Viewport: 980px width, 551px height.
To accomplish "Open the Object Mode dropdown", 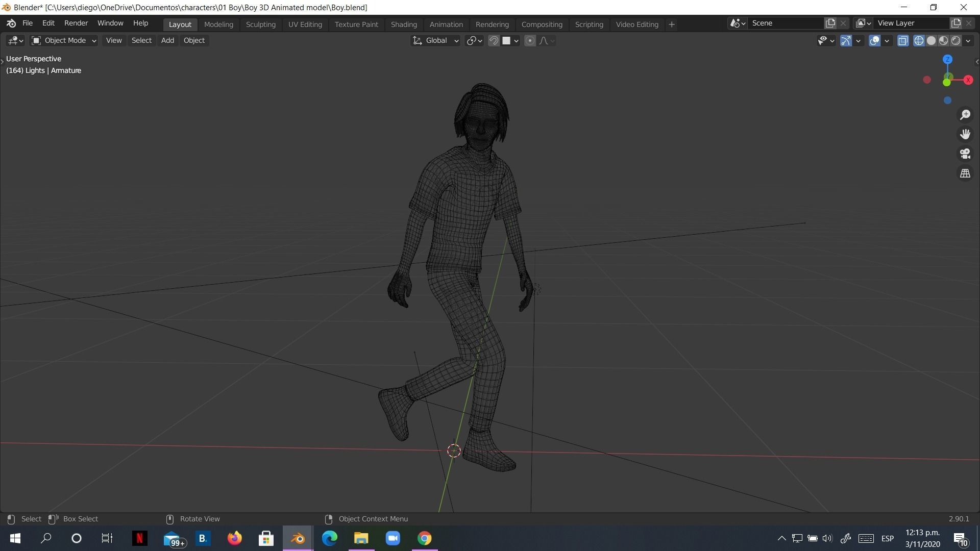I will click(x=64, y=40).
